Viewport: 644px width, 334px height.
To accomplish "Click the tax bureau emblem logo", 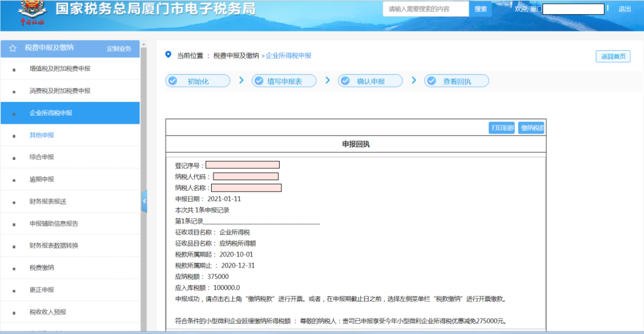I will coord(32,13).
